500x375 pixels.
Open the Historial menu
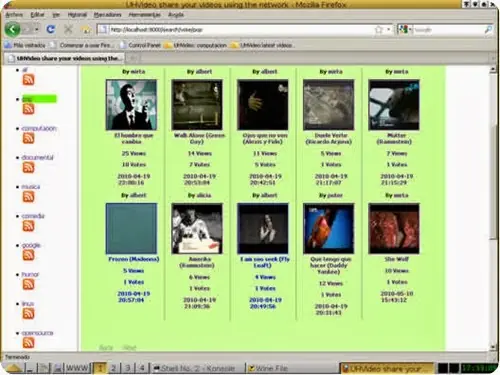(77, 15)
